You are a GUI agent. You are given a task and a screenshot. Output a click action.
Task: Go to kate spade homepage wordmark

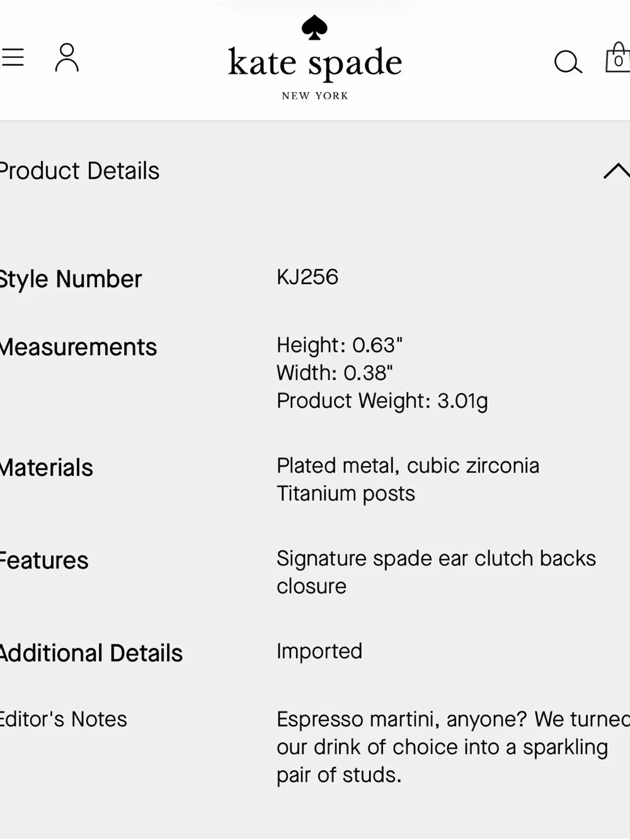pos(315,62)
